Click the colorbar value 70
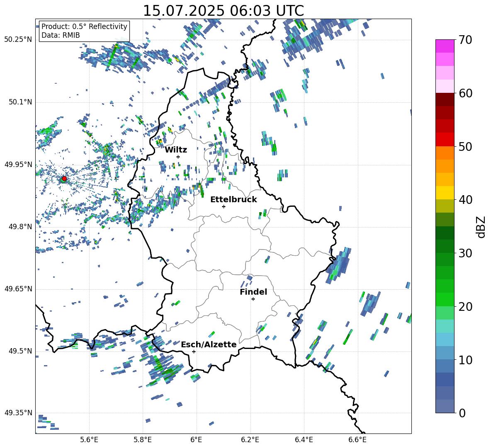The image size is (491, 448). 465,40
